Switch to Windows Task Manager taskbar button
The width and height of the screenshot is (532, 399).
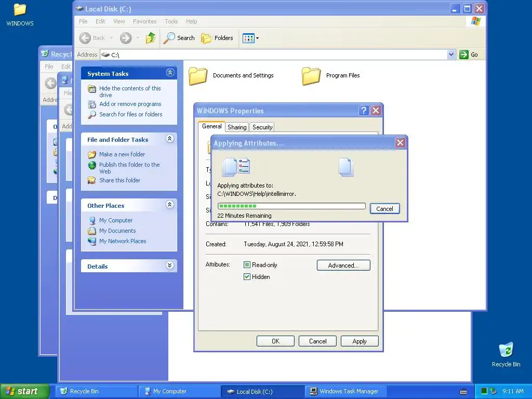[345, 391]
